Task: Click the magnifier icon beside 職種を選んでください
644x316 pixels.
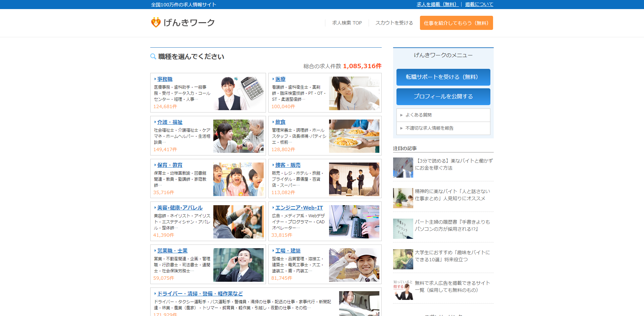Action: coord(153,56)
